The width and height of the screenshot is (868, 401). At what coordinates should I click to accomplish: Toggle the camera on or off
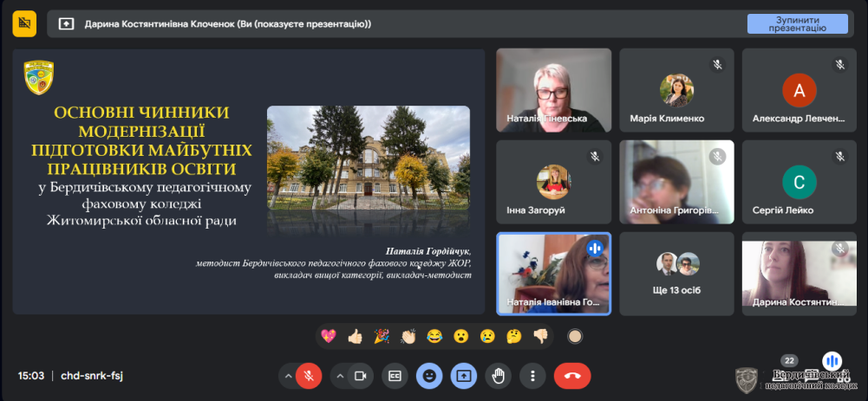tap(361, 375)
